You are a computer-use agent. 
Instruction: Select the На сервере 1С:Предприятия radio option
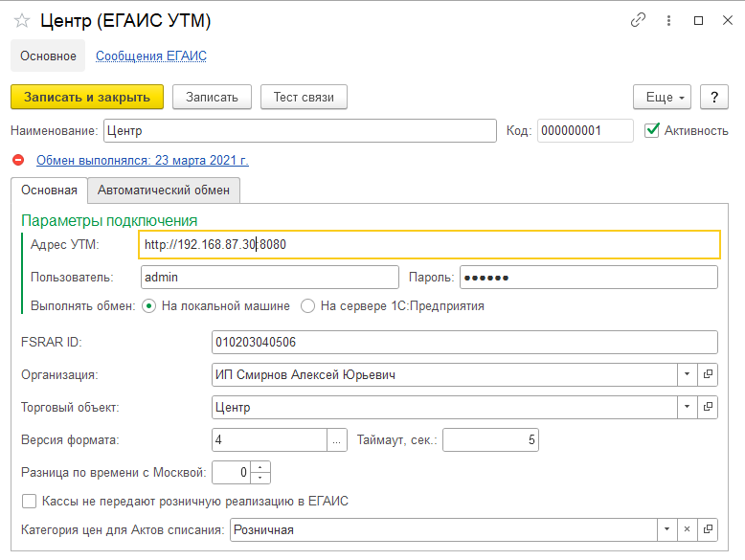(x=308, y=306)
